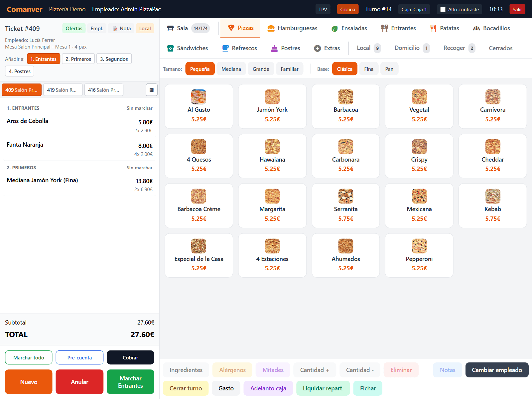Enable the Alto contraste checkbox
The width and height of the screenshot is (532, 399).
(x=443, y=9)
